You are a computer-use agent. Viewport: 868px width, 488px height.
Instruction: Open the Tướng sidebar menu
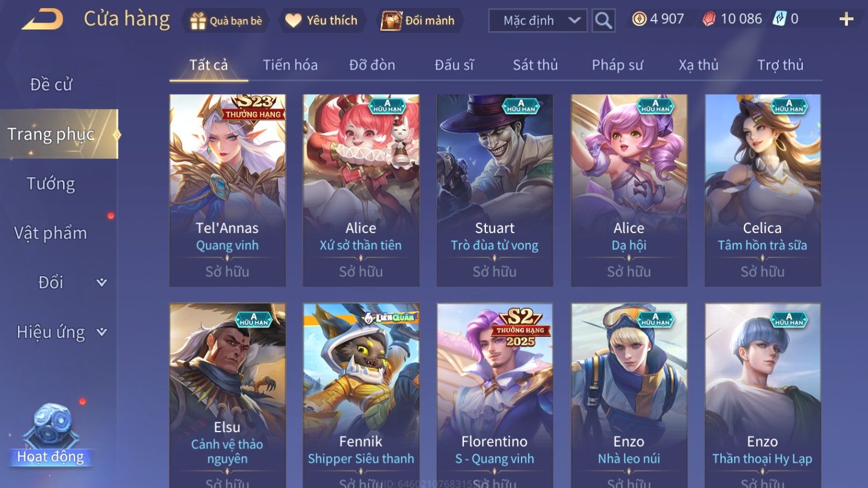pos(51,184)
